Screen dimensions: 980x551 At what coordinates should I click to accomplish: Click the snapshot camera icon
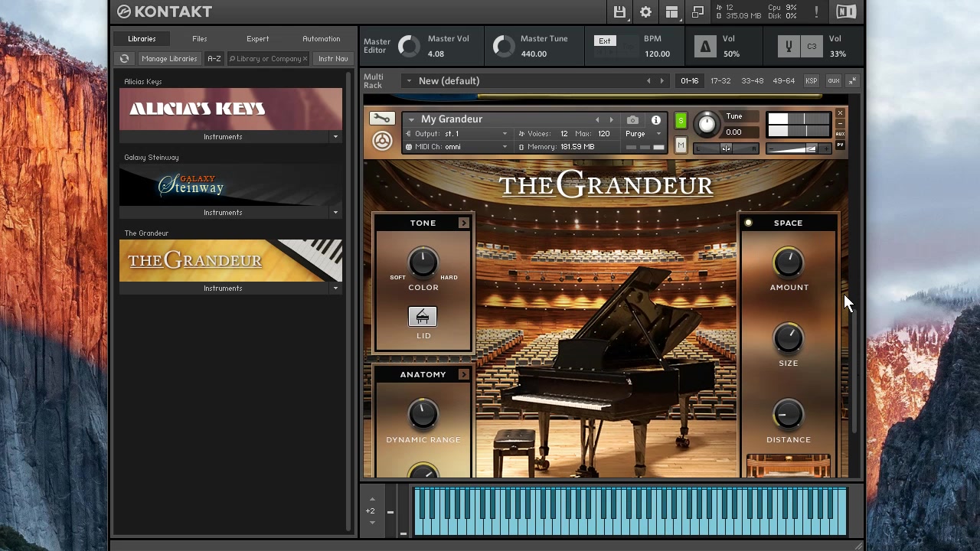(632, 120)
